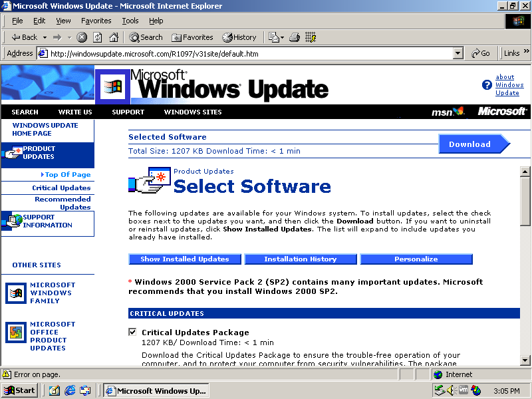Expand the Links toolbar chevron
The width and height of the screenshot is (532, 399).
(x=527, y=52)
